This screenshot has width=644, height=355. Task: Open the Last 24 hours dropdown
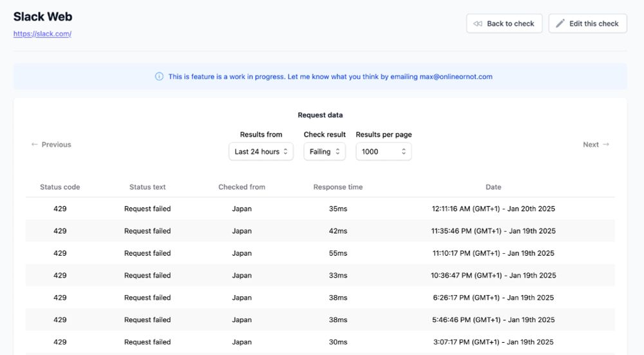tap(261, 152)
